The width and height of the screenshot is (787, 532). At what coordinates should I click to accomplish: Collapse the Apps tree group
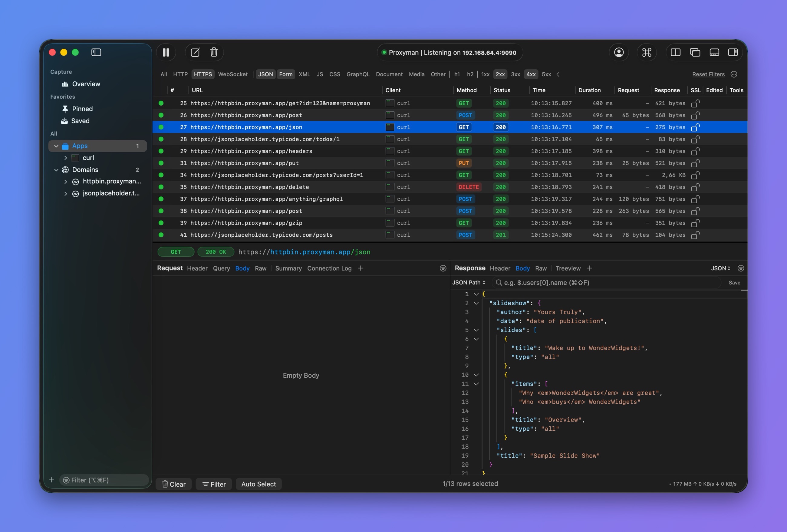[56, 146]
